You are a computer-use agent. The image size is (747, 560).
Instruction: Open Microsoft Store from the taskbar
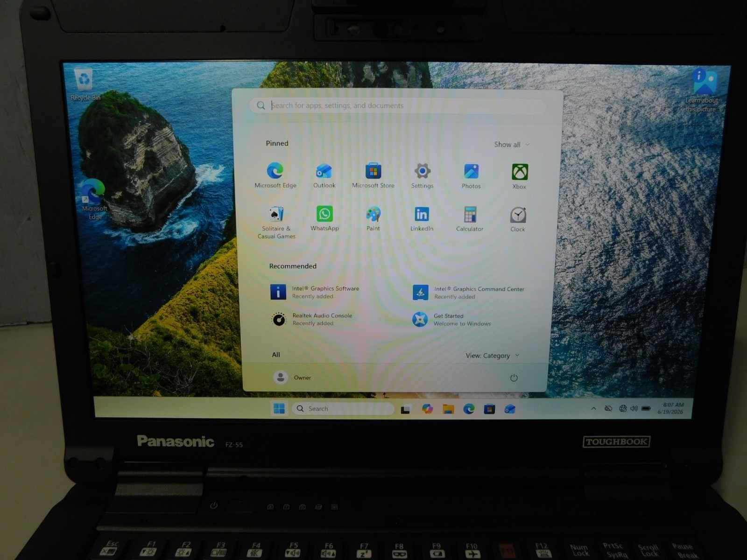coord(489,409)
